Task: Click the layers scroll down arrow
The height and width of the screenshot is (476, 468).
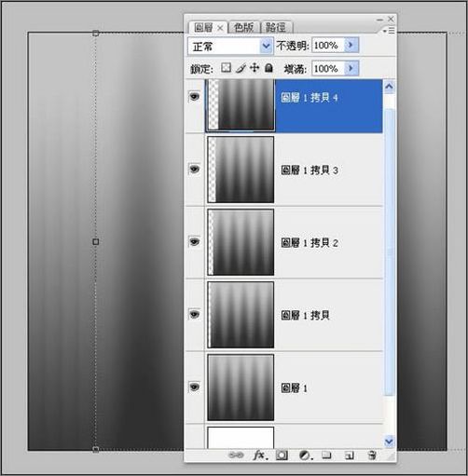Action: [389, 441]
